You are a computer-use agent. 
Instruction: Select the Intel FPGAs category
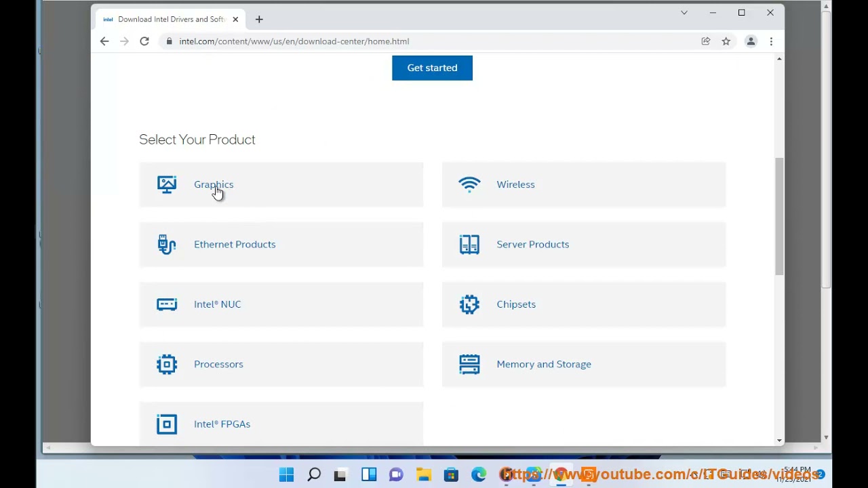(281, 424)
